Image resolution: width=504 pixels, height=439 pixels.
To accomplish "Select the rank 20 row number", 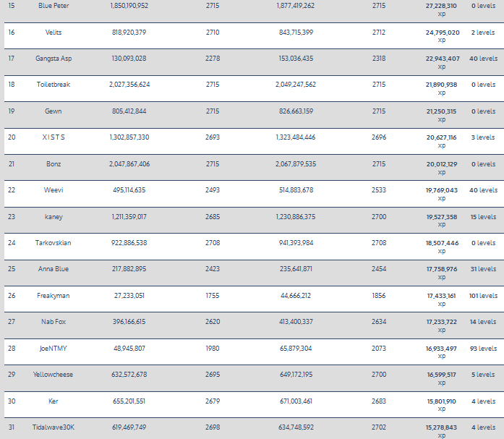I will click(x=12, y=137).
